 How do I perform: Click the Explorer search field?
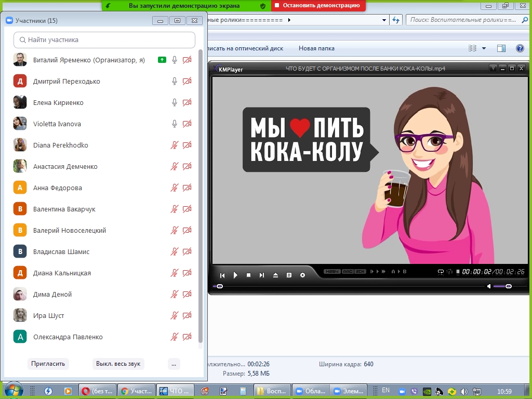467,20
